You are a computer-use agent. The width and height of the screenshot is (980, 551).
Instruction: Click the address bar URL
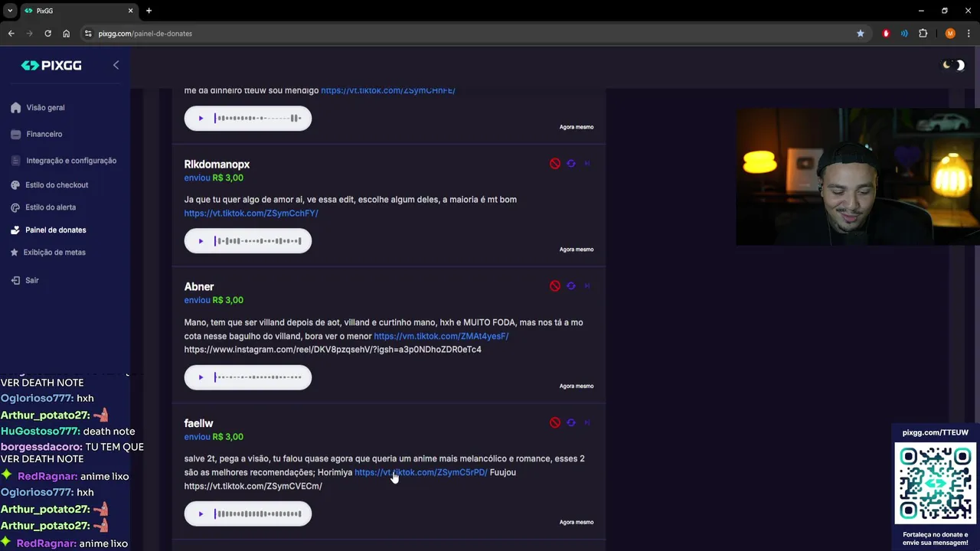click(145, 34)
